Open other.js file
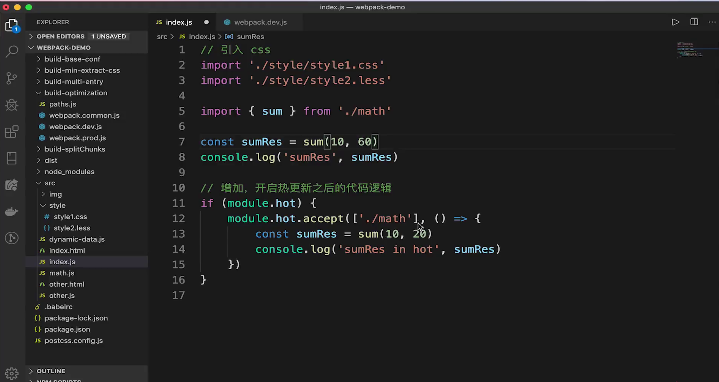719x382 pixels. point(87,295)
